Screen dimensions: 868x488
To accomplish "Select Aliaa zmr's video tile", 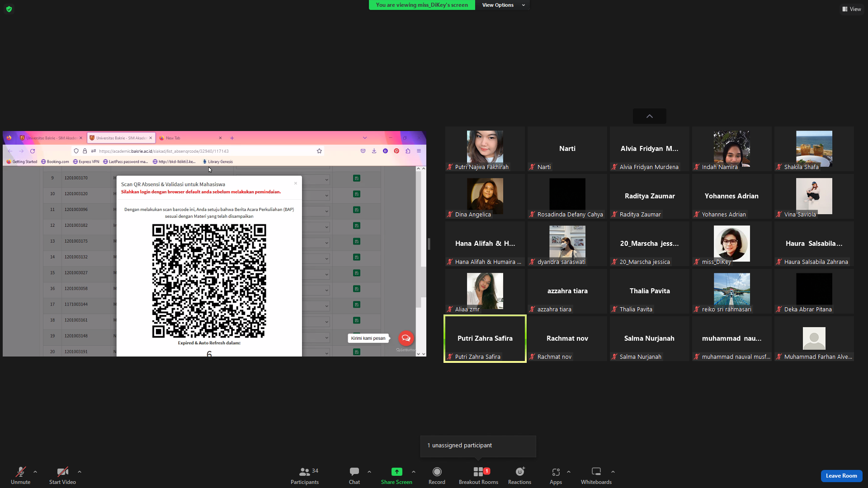I will pyautogui.click(x=485, y=291).
